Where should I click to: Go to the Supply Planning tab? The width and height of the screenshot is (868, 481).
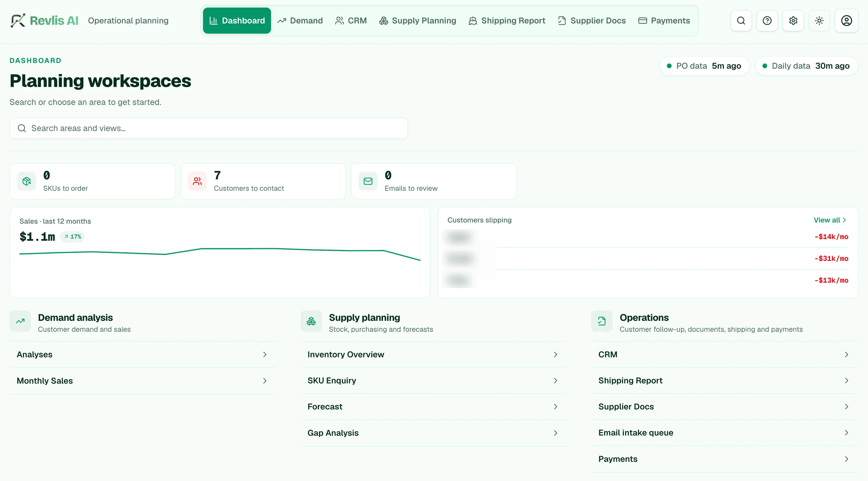pyautogui.click(x=418, y=21)
